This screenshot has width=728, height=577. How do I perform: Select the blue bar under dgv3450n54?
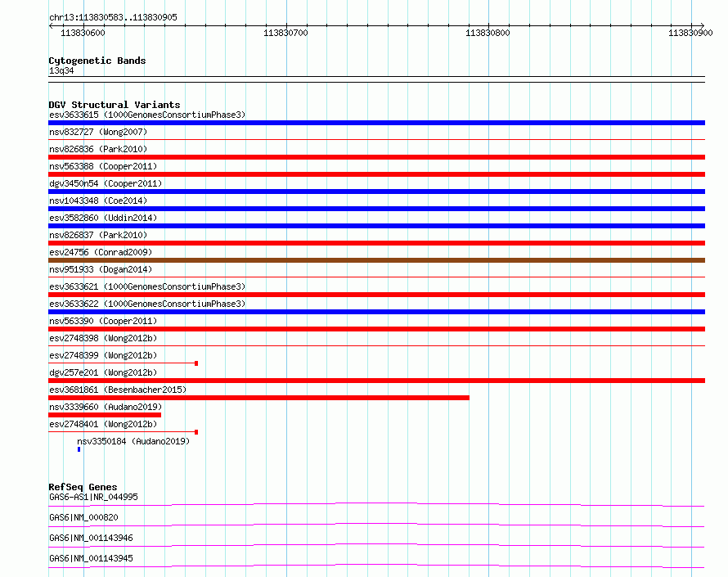(376, 192)
